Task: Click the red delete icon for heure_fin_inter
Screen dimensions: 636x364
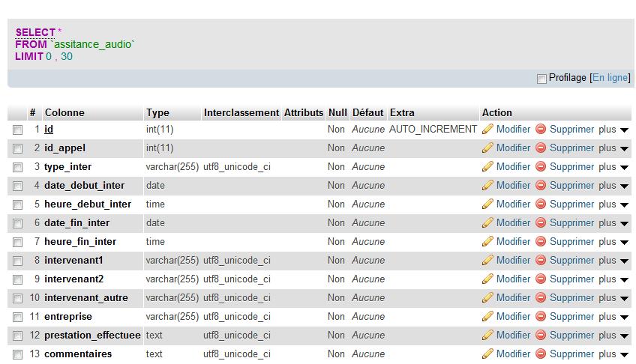Action: 541,241
